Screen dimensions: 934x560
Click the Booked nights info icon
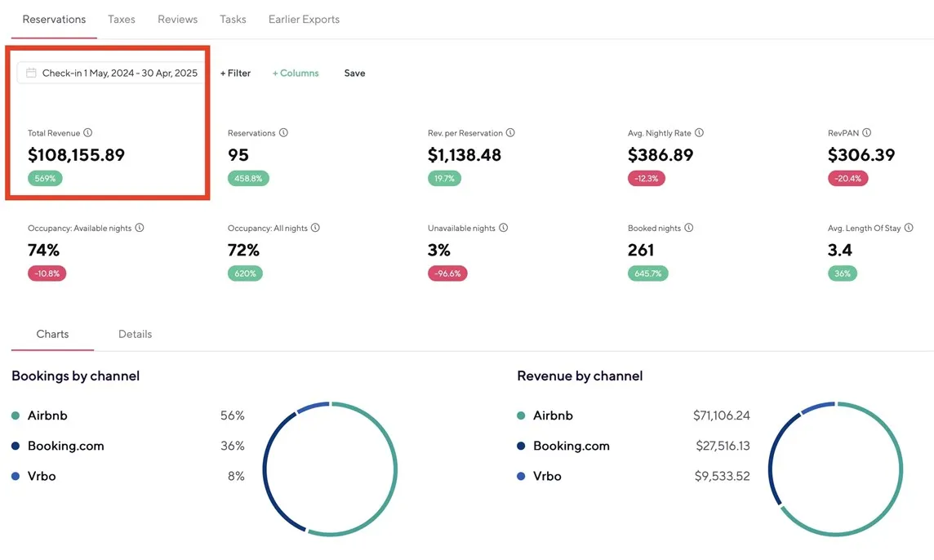point(688,229)
